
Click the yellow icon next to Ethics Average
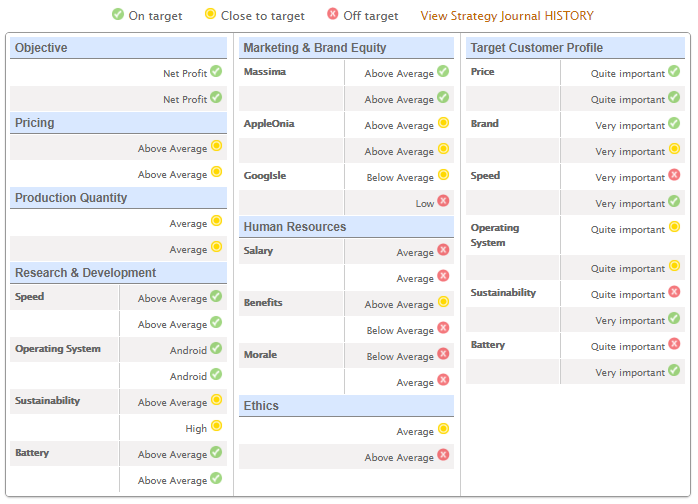click(443, 430)
